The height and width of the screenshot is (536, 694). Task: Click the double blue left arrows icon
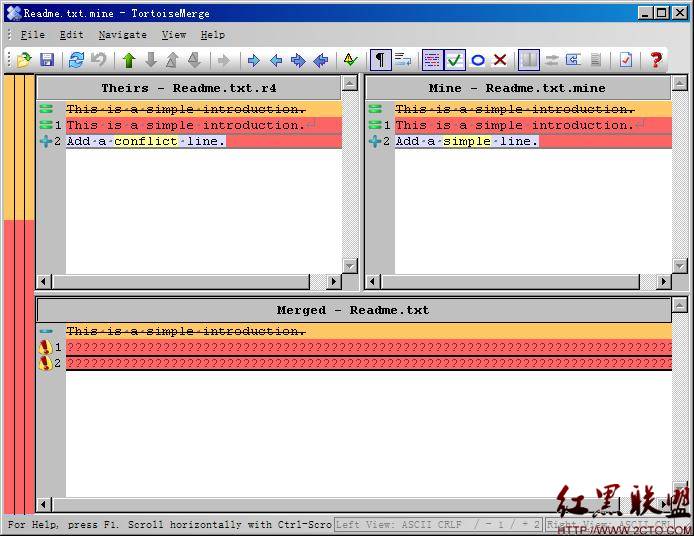(x=320, y=60)
